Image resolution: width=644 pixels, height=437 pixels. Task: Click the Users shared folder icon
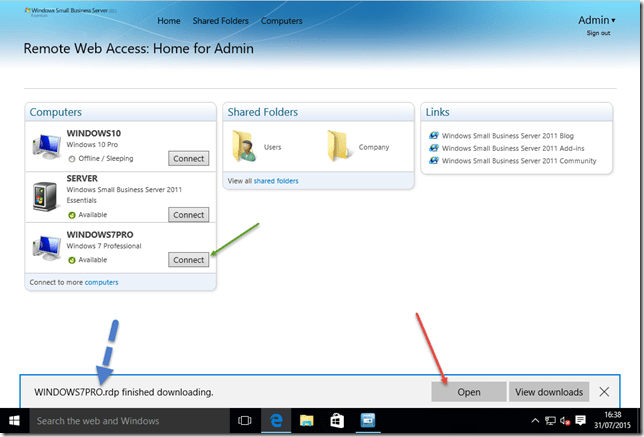[x=244, y=147]
